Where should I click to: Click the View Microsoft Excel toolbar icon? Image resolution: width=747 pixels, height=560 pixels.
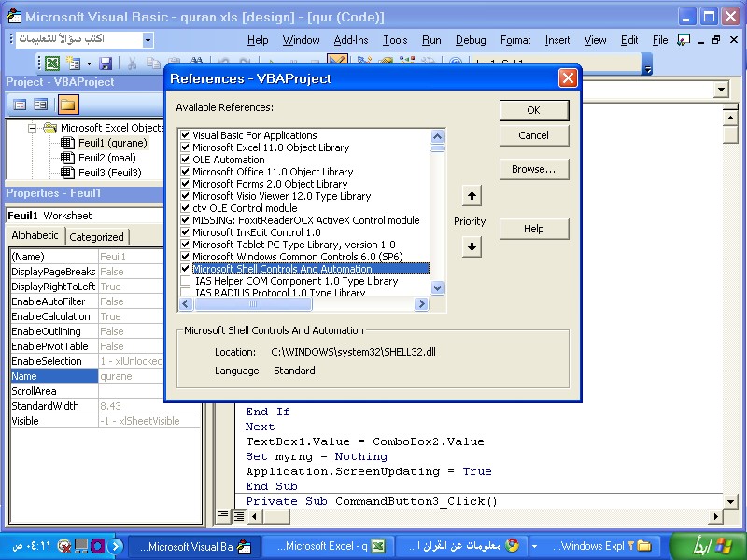[52, 63]
